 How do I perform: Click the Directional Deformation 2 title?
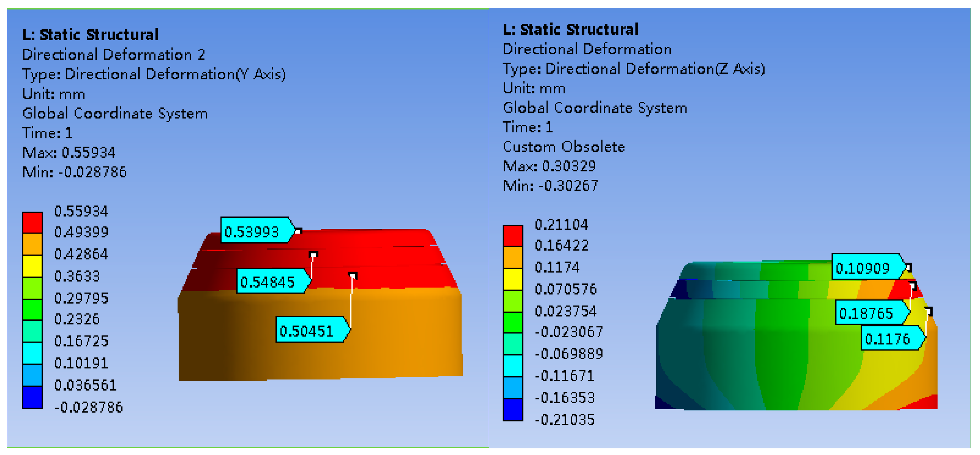pos(113,54)
